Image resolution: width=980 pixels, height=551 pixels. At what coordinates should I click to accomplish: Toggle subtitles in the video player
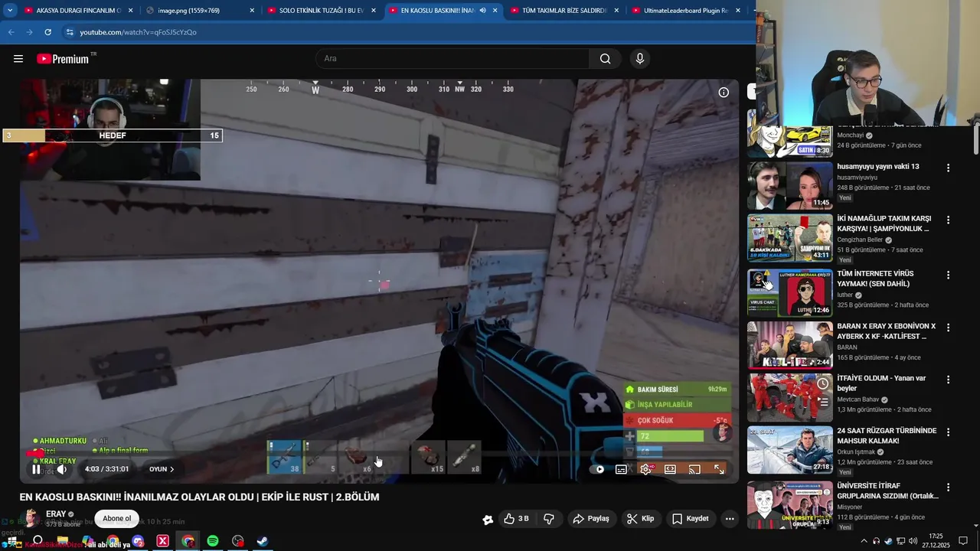(621, 469)
